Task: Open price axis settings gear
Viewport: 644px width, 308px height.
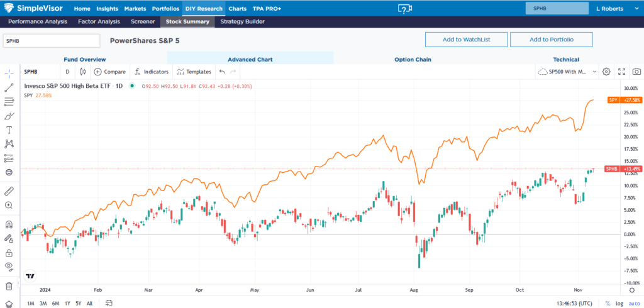Action: (x=632, y=290)
